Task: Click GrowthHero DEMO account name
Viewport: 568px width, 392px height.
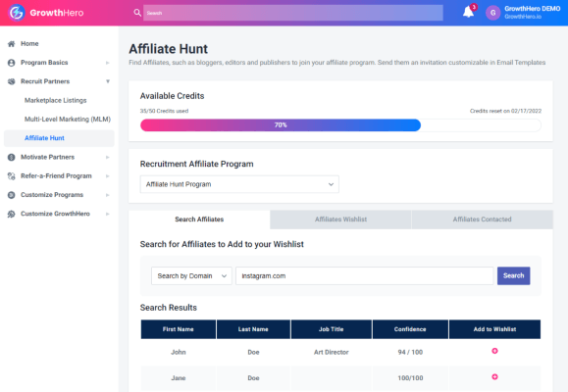Action: click(x=532, y=9)
